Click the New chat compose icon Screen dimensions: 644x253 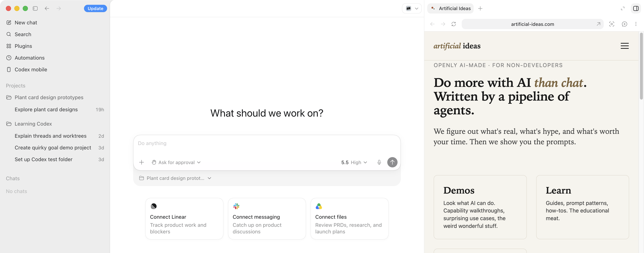(x=9, y=23)
